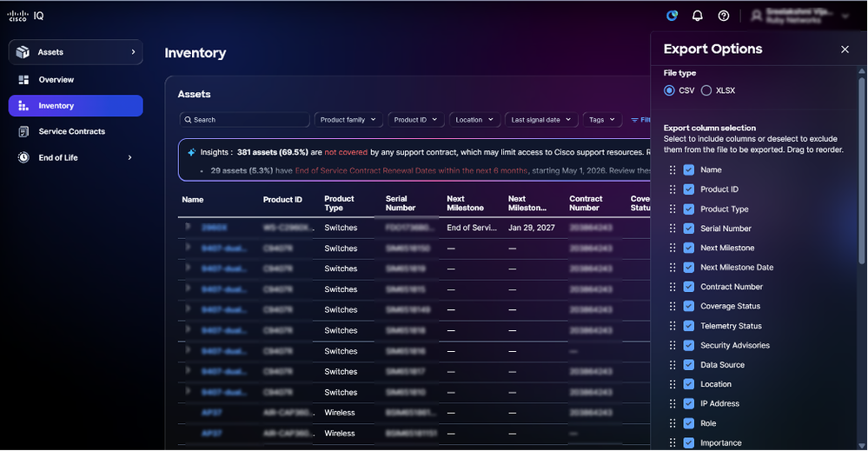
Task: Uncheck the Security Advisories checkbox
Action: point(689,345)
